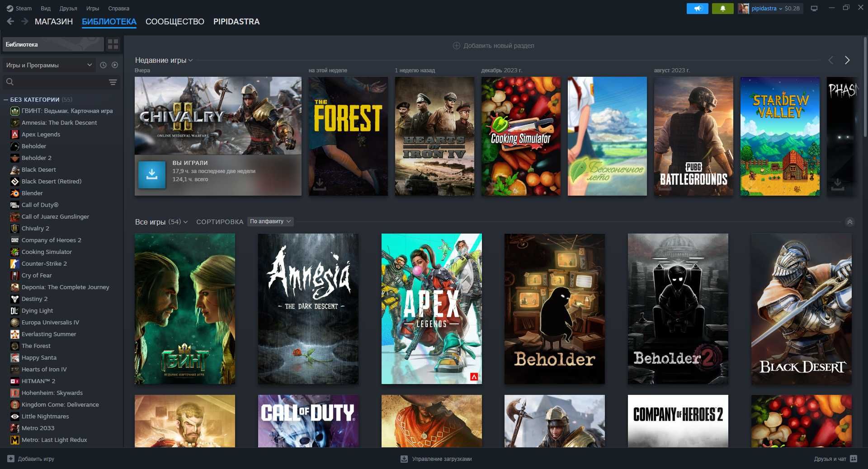This screenshot has height=469, width=868.
Task: Go to БИБЛИОТЕКА tab
Action: click(x=109, y=22)
